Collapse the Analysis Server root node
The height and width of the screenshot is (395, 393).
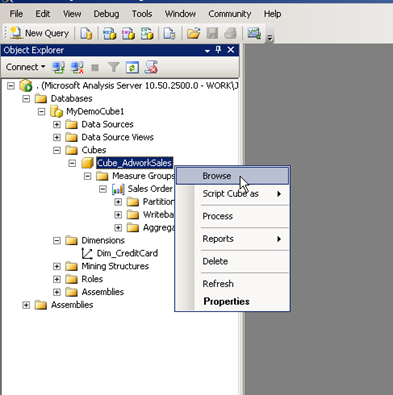coord(11,86)
